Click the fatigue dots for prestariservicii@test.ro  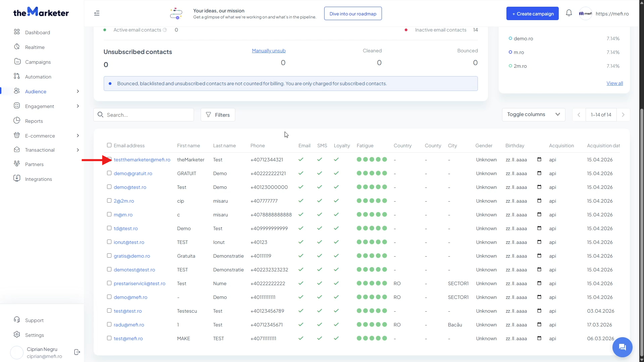pyautogui.click(x=372, y=283)
